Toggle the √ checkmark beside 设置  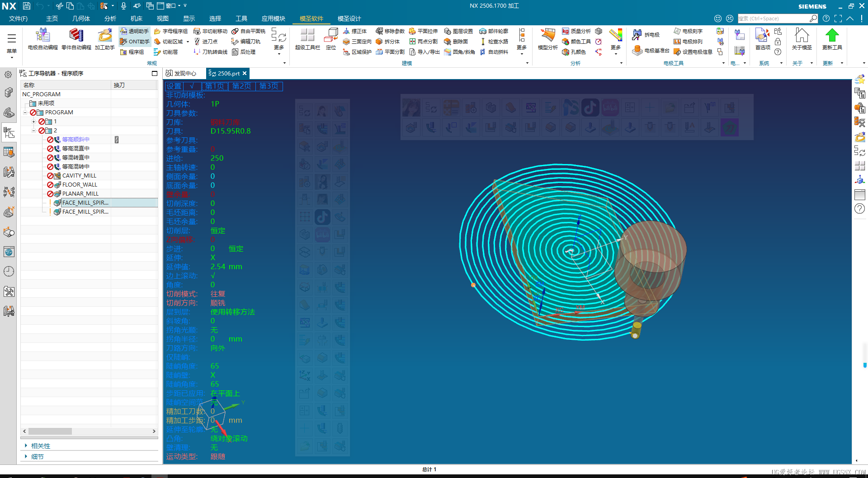(x=192, y=86)
